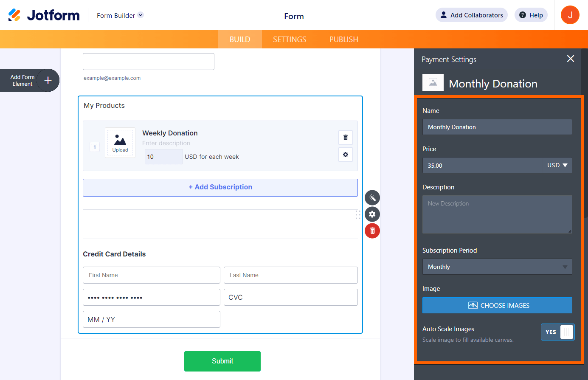Viewport: 588px width, 380px height.
Task: Upload an image for Weekly Donation
Action: click(x=120, y=143)
